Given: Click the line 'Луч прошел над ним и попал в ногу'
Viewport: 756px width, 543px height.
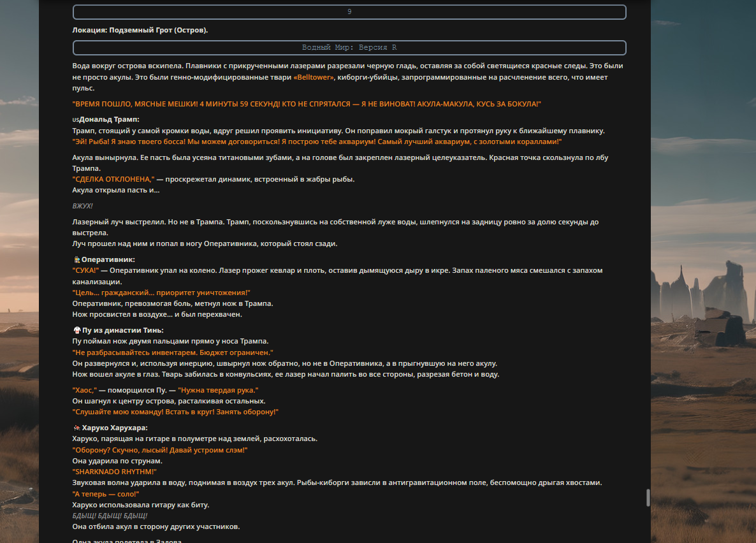Looking at the screenshot, I should (x=205, y=244).
